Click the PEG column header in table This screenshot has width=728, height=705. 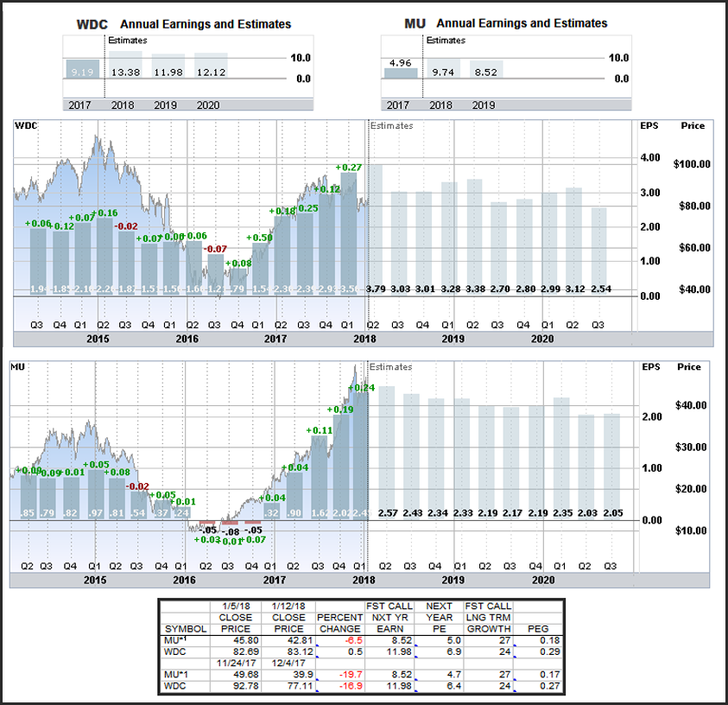pyautogui.click(x=538, y=629)
